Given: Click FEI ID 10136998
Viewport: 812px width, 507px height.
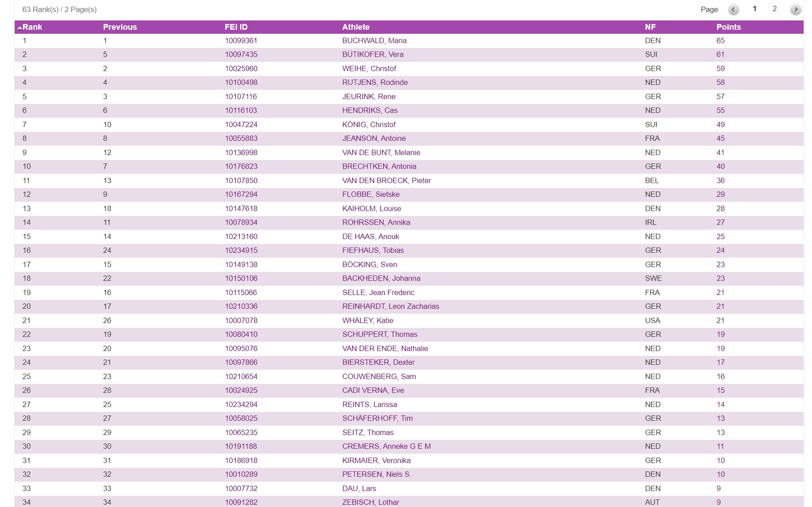Looking at the screenshot, I should coord(241,152).
